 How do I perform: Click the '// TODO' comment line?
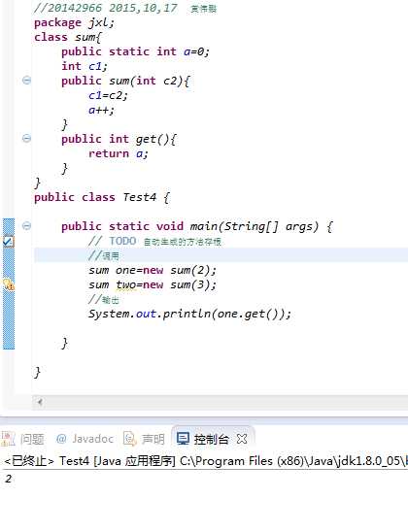click(x=154, y=241)
